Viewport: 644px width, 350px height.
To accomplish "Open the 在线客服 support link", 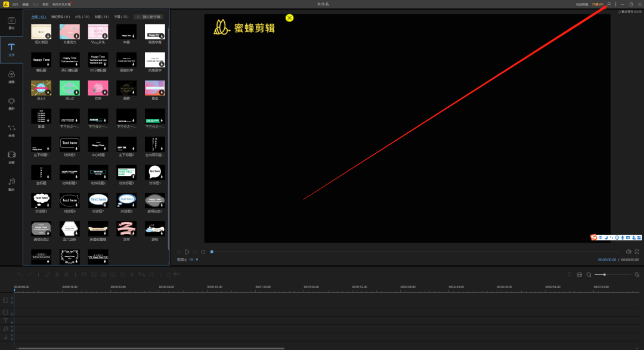I will coord(582,4).
